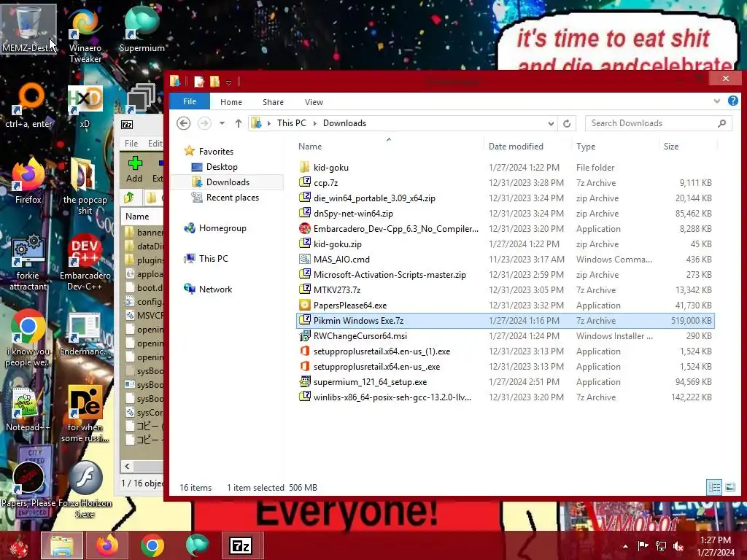747x560 pixels.
Task: Select the MAS_AIO.cmd file
Action: (505, 259)
